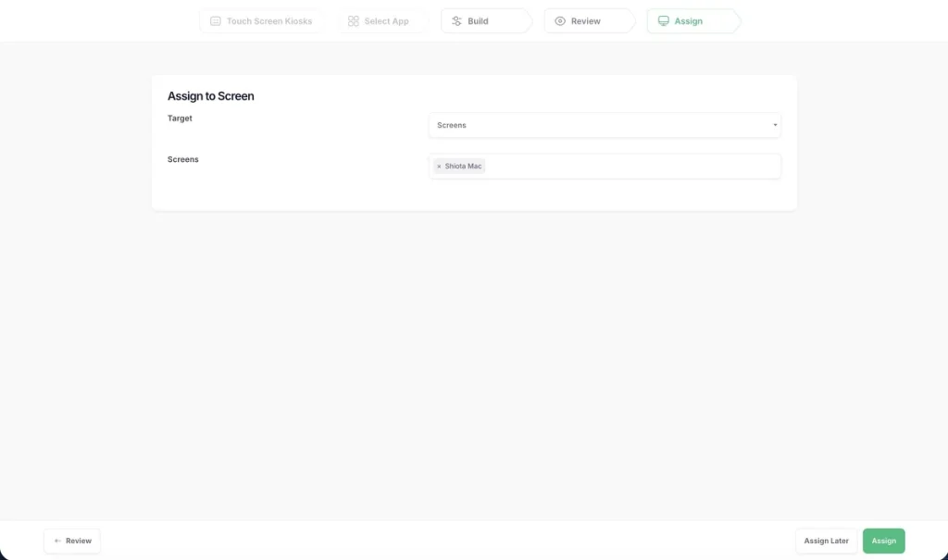The image size is (948, 560).
Task: Jump to the Review step label at top
Action: 586,21
